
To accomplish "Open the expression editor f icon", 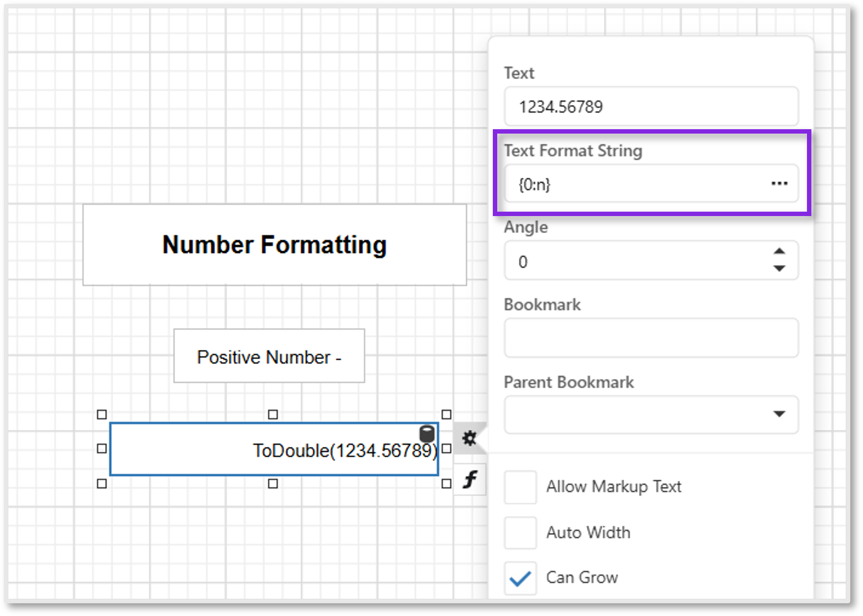I will [470, 479].
